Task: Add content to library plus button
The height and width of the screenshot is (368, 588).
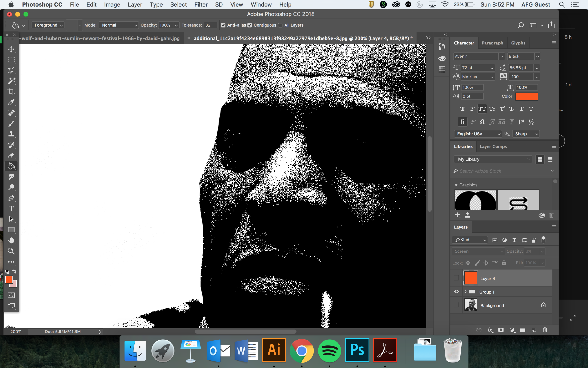Action: pyautogui.click(x=457, y=215)
